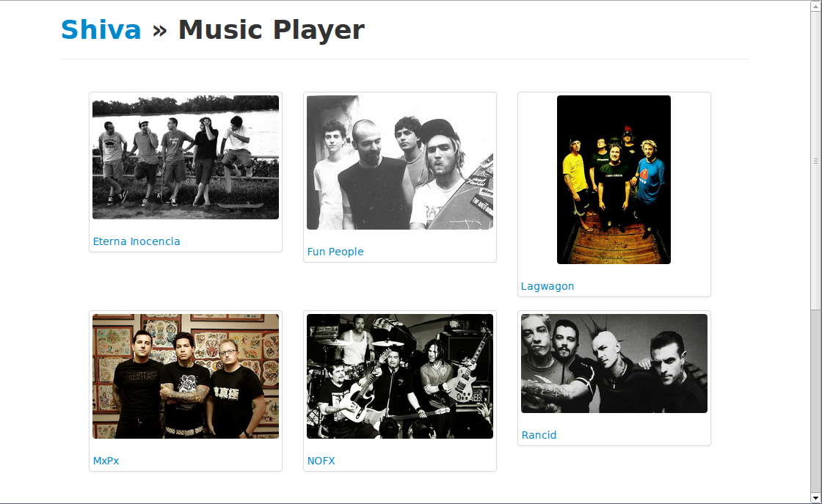Click the Shiva link in the header
822x504 pixels.
101,29
